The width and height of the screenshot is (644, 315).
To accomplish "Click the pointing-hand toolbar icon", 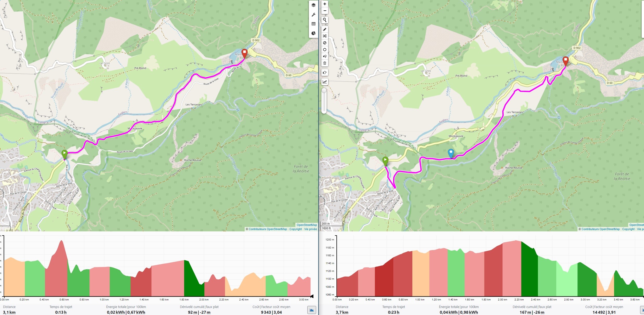I will (324, 72).
